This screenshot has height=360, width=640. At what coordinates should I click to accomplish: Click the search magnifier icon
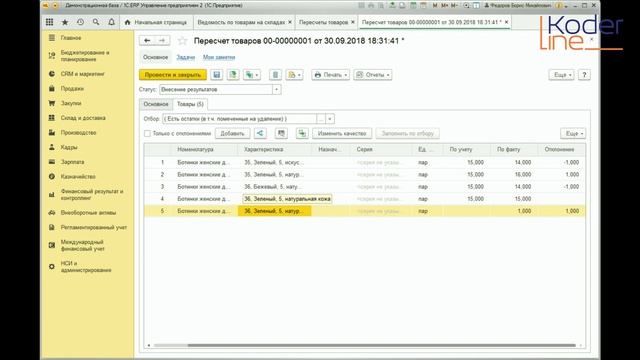point(96,22)
